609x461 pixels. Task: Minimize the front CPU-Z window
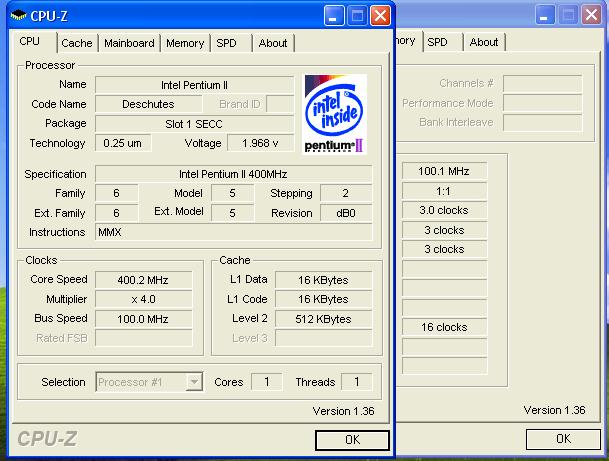point(333,16)
